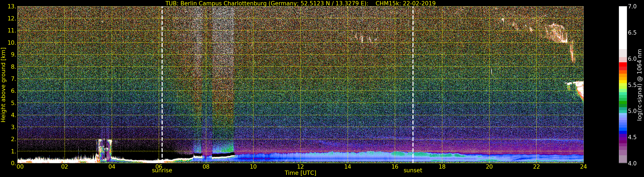
Task: Click the '6.' height tick label
Action: 14,91
